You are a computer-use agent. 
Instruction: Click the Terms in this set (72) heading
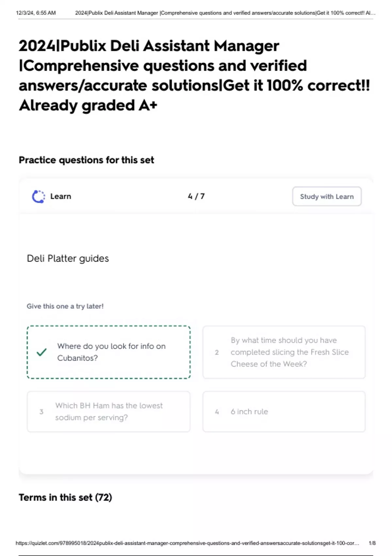point(65,497)
